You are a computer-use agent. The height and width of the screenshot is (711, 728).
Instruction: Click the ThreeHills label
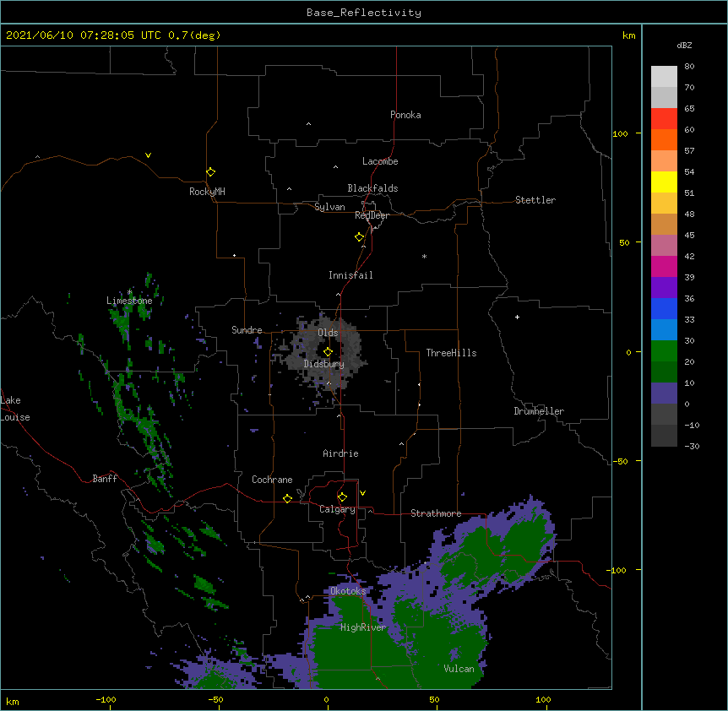[451, 353]
